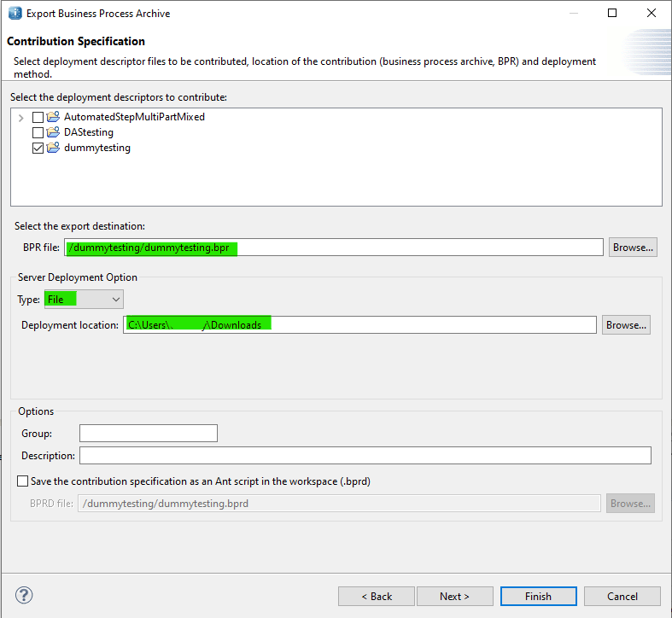Select the DAStesting tree row label
The width and height of the screenshot is (672, 618).
tap(89, 132)
